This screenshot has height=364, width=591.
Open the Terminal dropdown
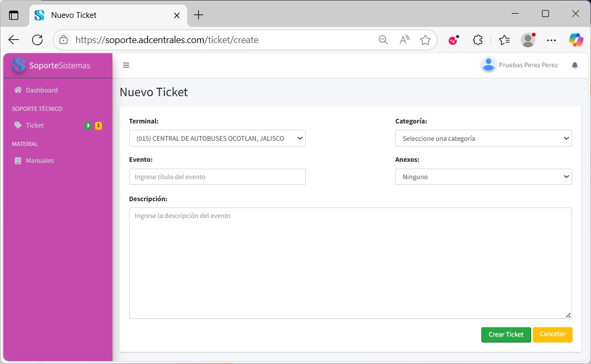pyautogui.click(x=217, y=139)
